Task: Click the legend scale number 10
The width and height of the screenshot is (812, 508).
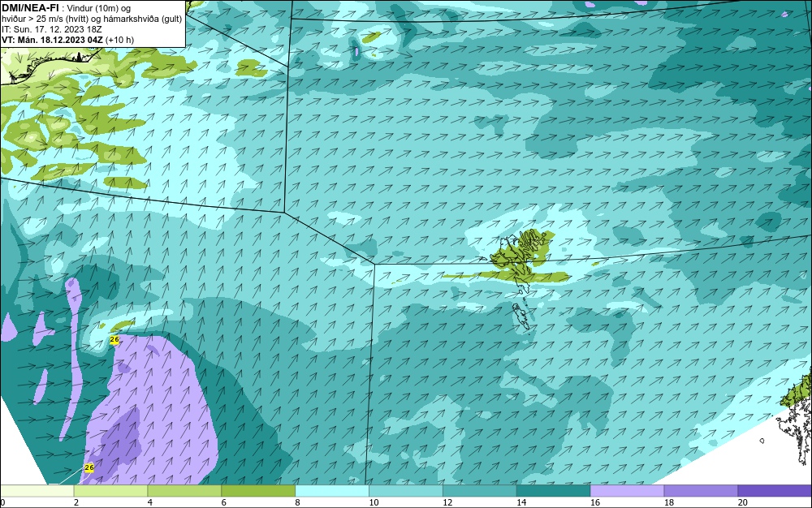Action: (374, 502)
